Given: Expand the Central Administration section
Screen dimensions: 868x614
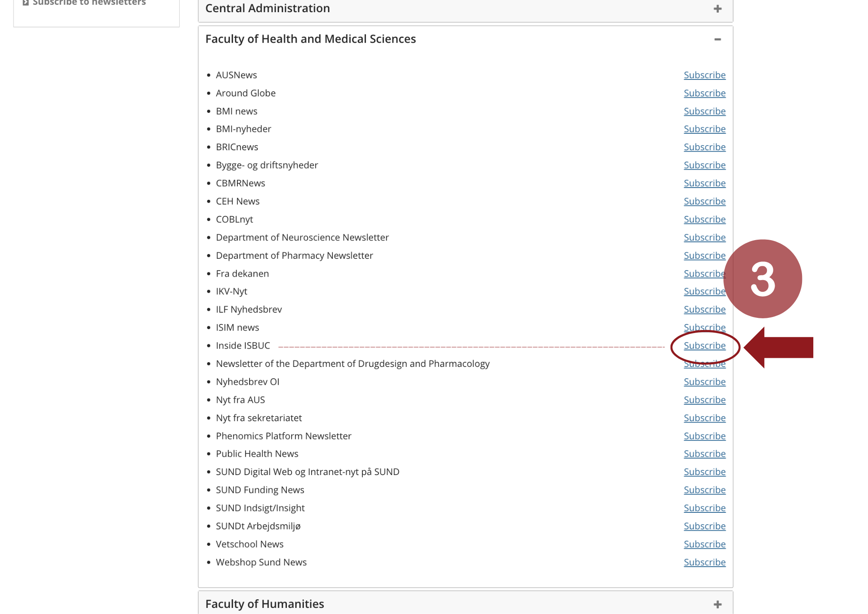Looking at the screenshot, I should (x=267, y=8).
